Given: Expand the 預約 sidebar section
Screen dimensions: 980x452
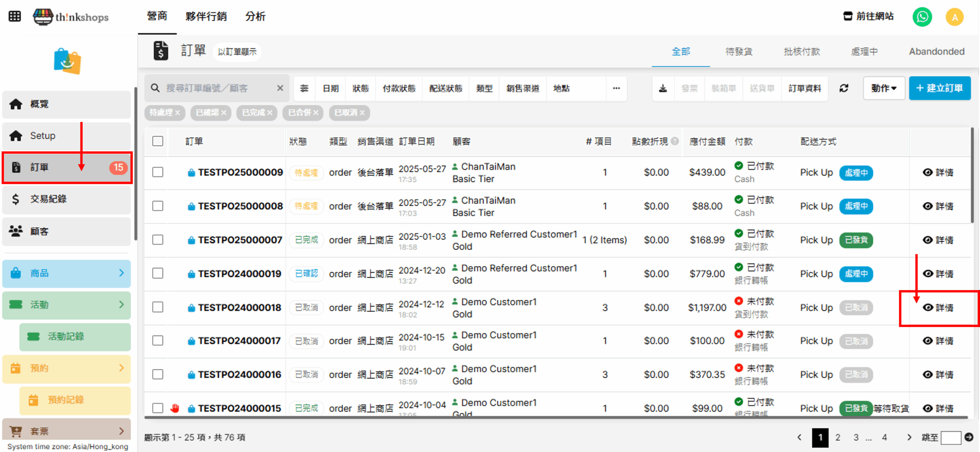Looking at the screenshot, I should click(x=67, y=368).
